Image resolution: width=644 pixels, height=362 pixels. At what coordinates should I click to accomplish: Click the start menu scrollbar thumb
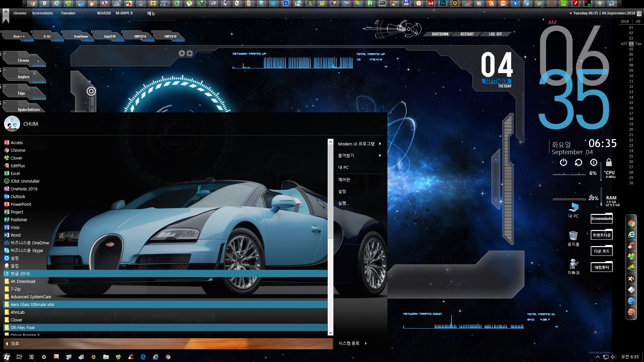point(330,191)
